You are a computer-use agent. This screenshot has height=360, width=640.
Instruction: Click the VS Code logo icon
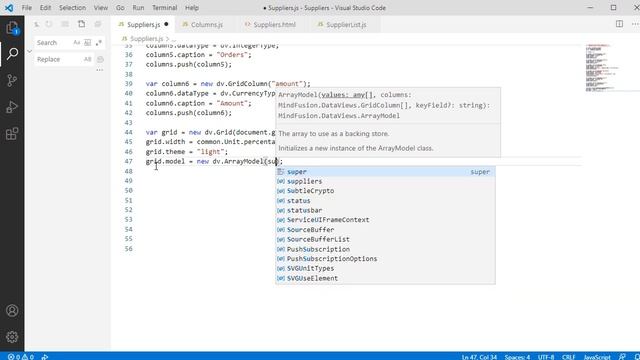pos(9,7)
